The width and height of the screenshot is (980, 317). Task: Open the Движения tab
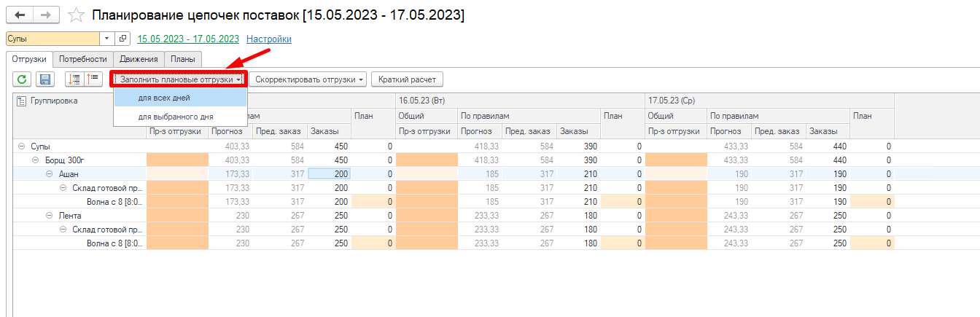139,59
